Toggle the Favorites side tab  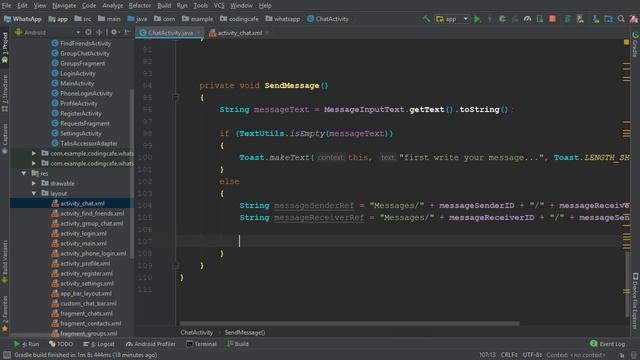pyautogui.click(x=5, y=313)
